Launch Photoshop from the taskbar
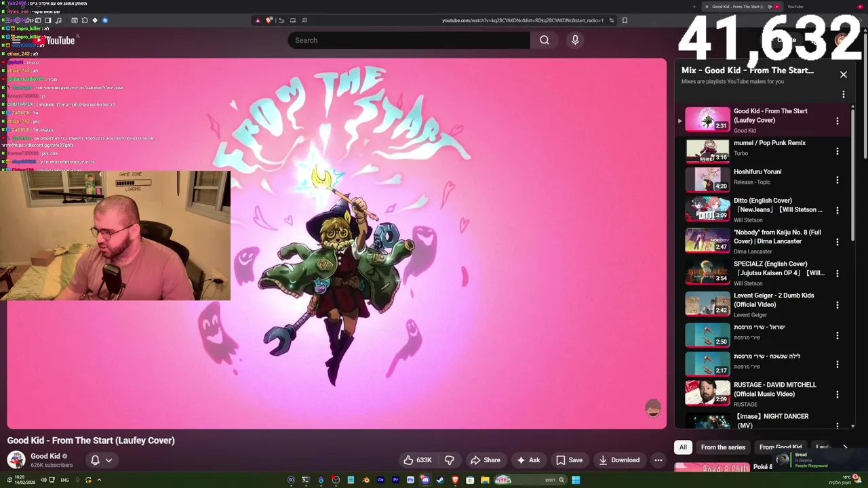Screen dimensions: 868x488 pyautogui.click(x=411, y=480)
